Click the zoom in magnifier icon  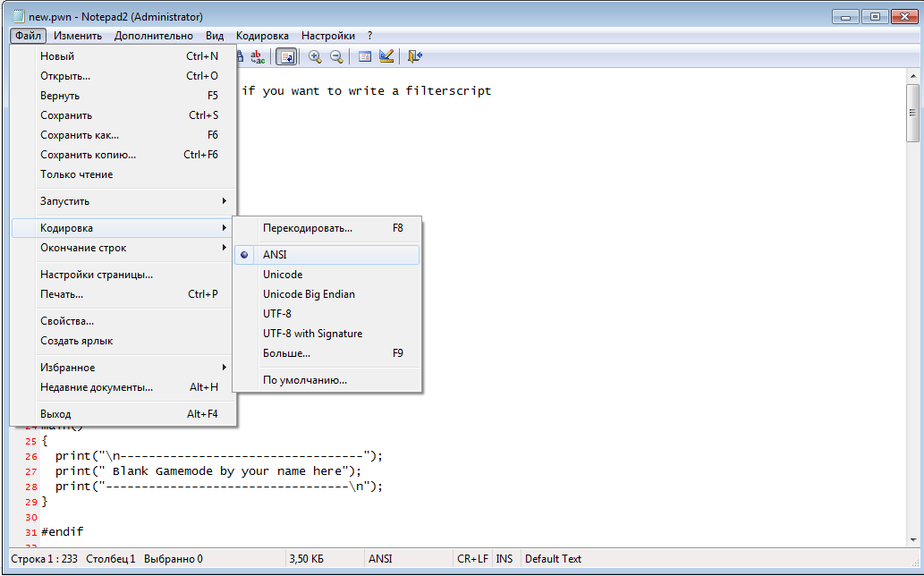[315, 56]
